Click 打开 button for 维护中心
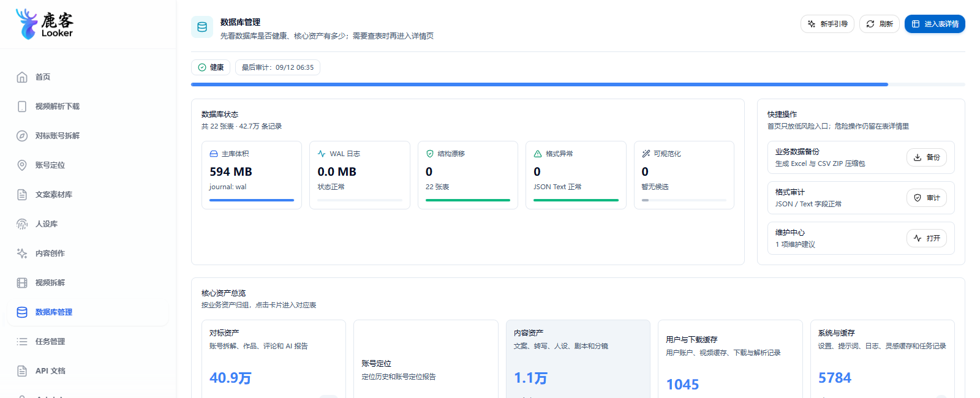Viewport: 980px width, 398px height. [927, 238]
